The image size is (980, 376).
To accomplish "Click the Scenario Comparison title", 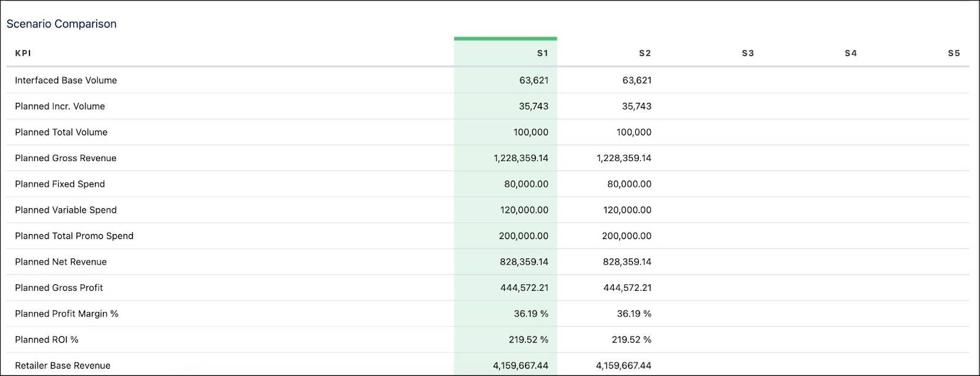I will click(x=61, y=24).
